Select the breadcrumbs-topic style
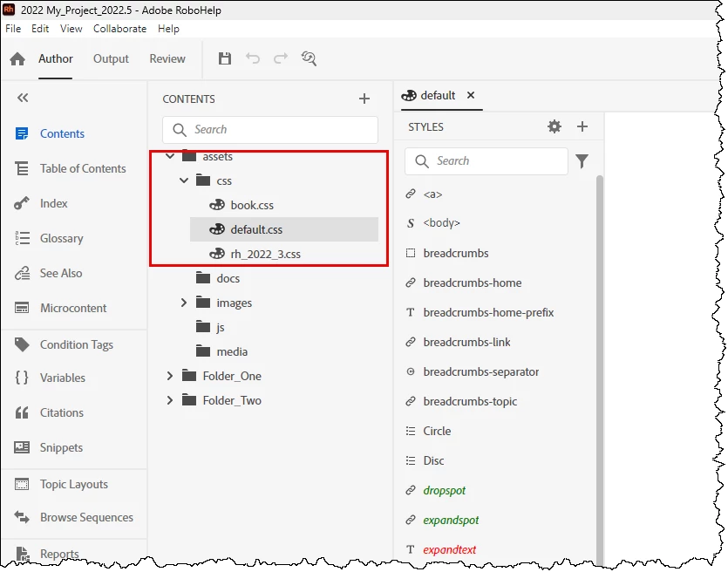728x572 pixels. coord(461,402)
